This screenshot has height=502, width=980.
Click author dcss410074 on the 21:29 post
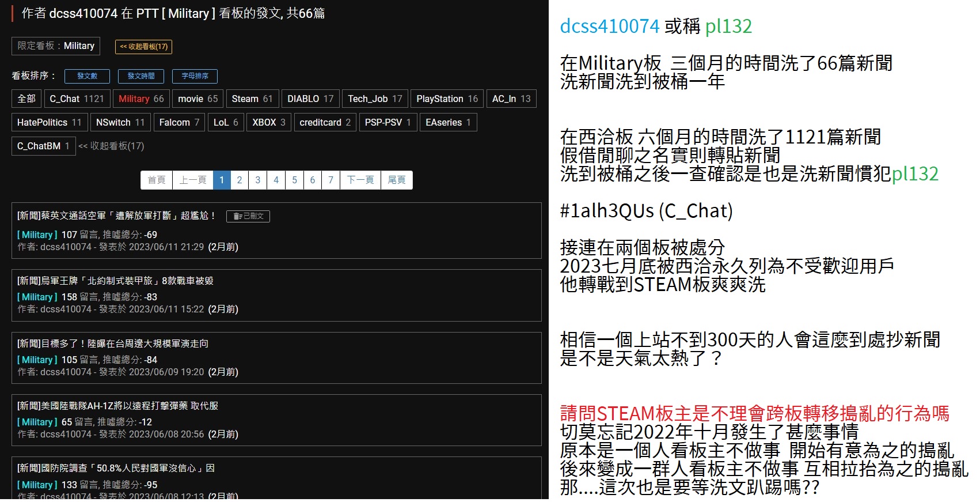point(66,247)
